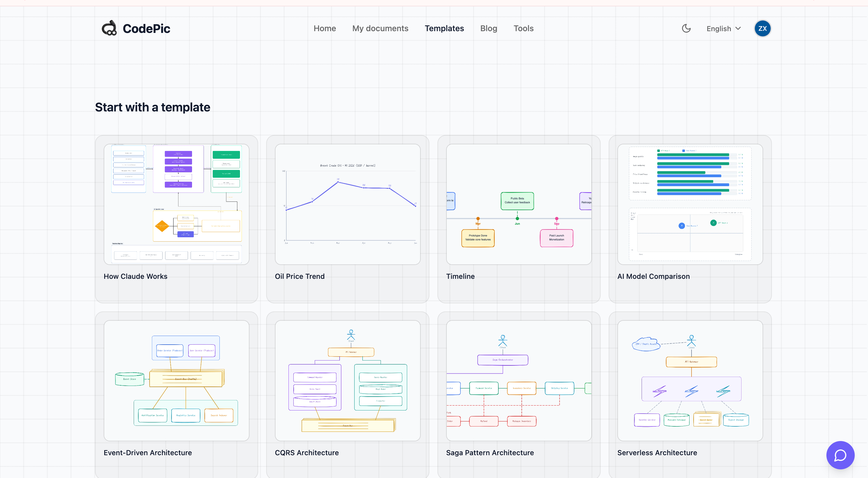Image resolution: width=868 pixels, height=478 pixels.
Task: Expand the English language dropdown
Action: (723, 29)
